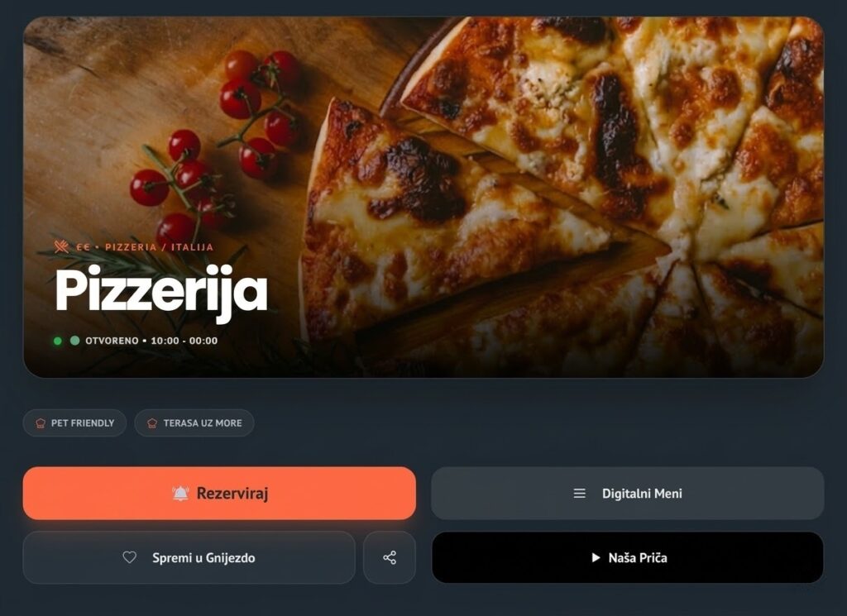Click the Pizzeria / Italija category label

tap(160, 247)
